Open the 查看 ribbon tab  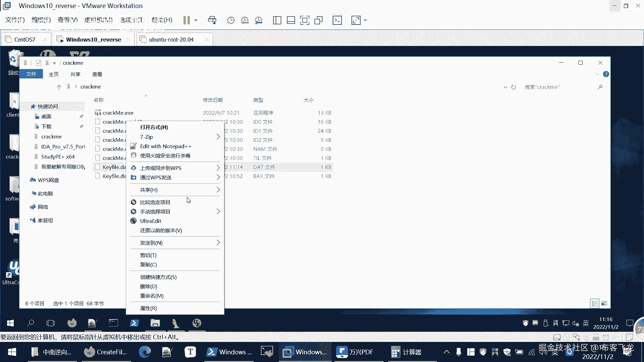point(97,74)
